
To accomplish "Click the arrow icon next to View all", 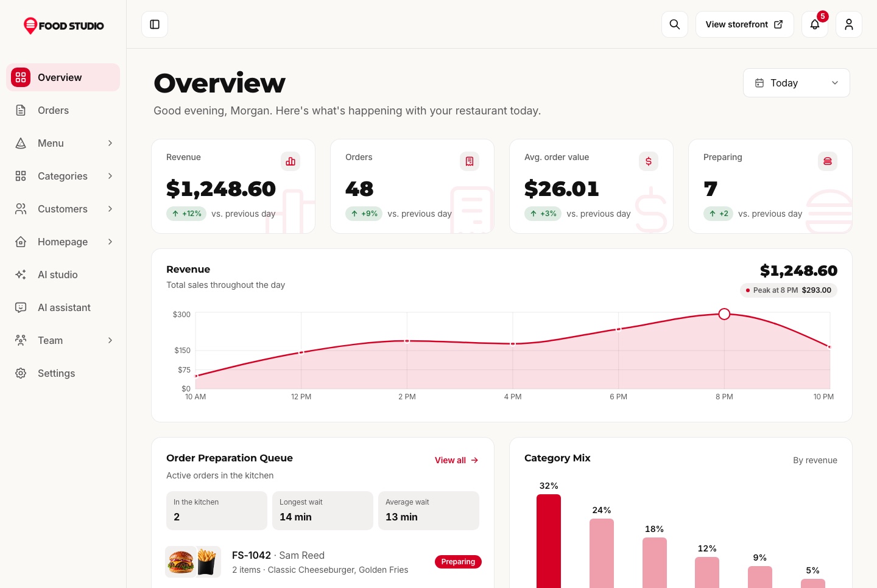I will [474, 460].
